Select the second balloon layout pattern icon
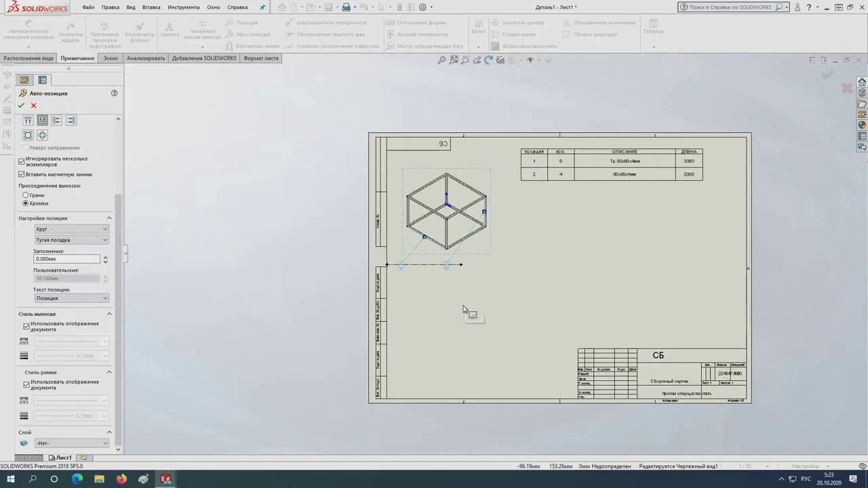Screen dimensions: 868x488 tap(42, 120)
